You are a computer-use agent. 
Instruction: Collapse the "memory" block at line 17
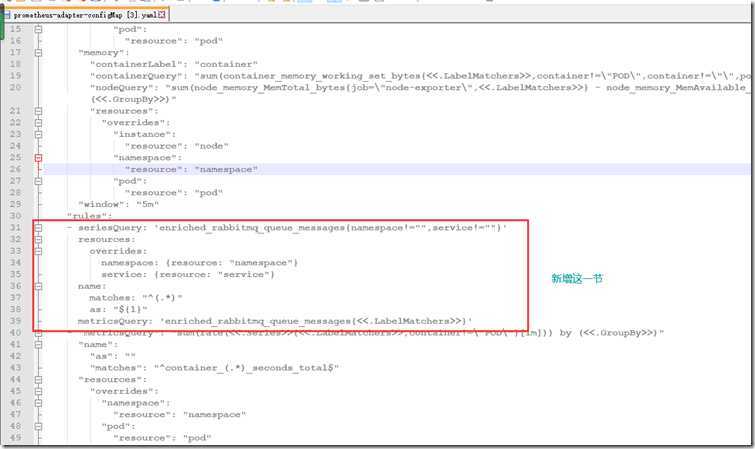click(x=38, y=53)
